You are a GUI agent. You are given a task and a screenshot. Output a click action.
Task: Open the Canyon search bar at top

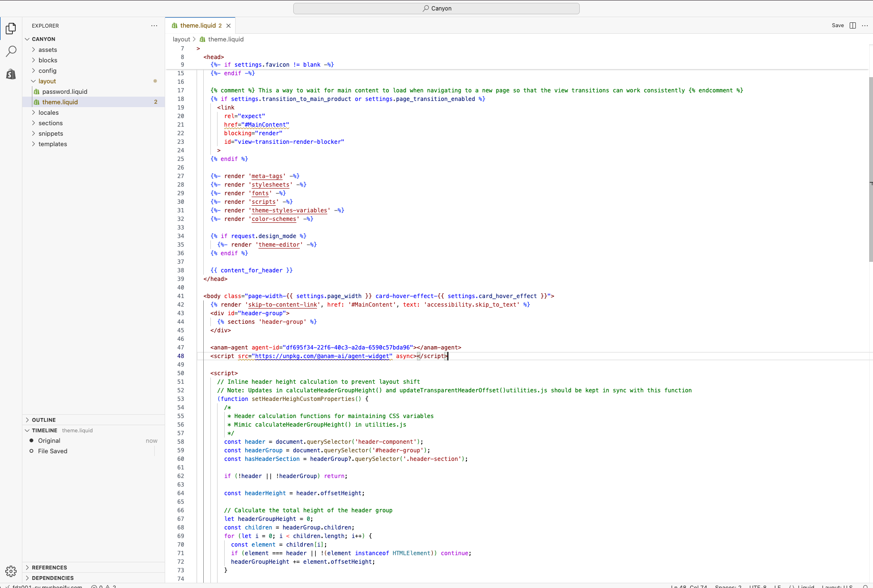pos(436,8)
